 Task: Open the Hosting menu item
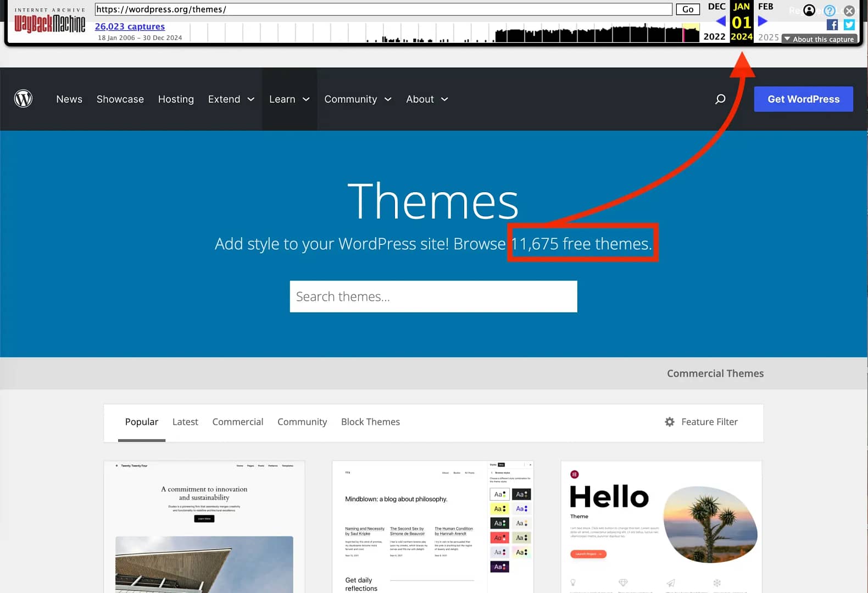point(176,99)
